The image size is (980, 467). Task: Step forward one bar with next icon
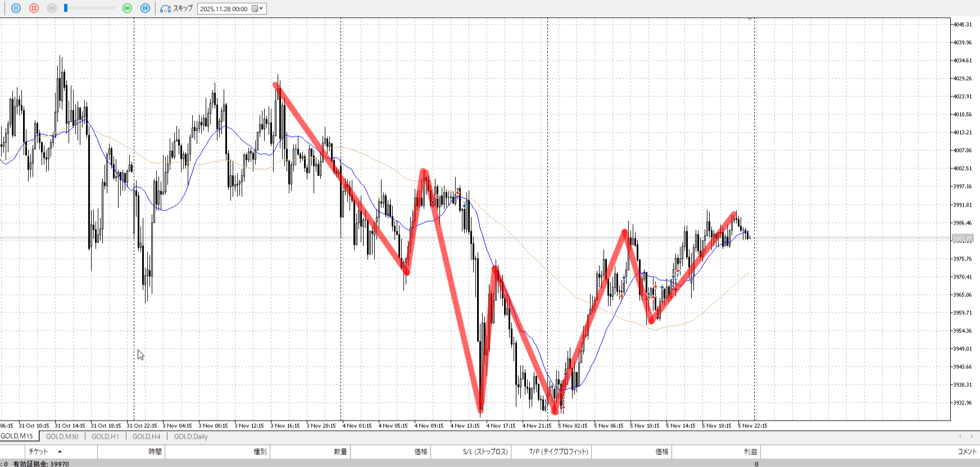pos(145,8)
